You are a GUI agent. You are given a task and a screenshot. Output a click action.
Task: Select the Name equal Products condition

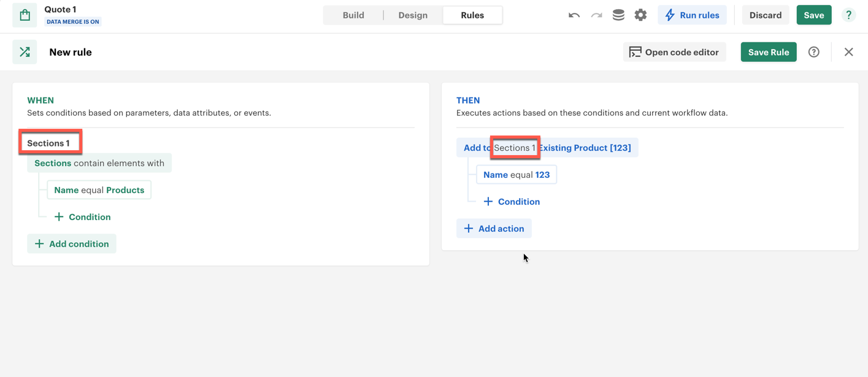click(x=99, y=190)
